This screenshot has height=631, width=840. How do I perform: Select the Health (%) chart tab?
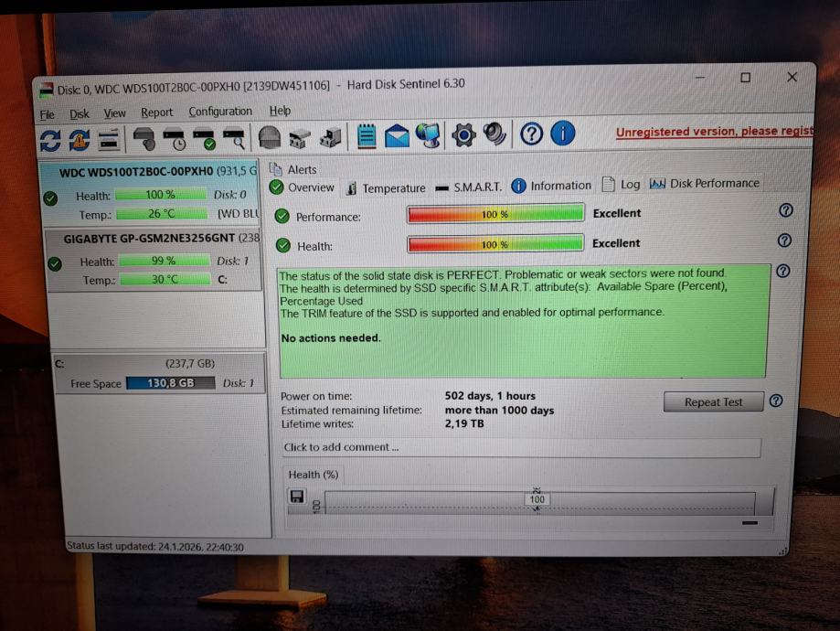(x=314, y=475)
